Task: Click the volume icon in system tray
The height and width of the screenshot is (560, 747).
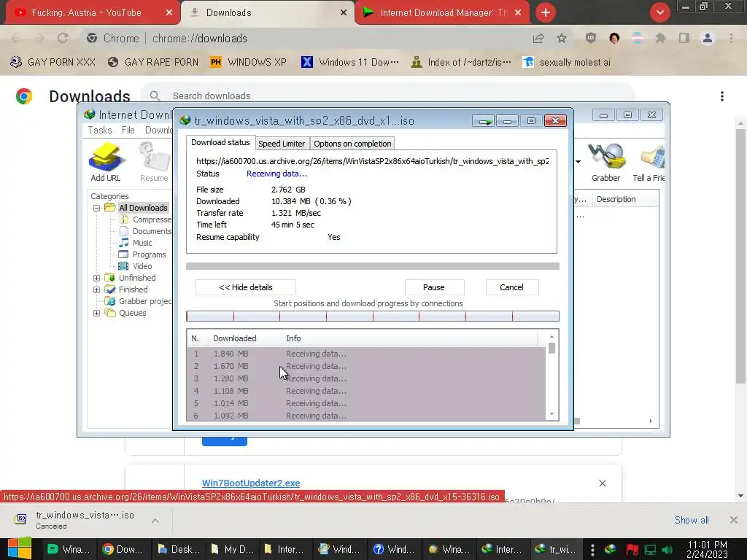Action: coord(667,550)
